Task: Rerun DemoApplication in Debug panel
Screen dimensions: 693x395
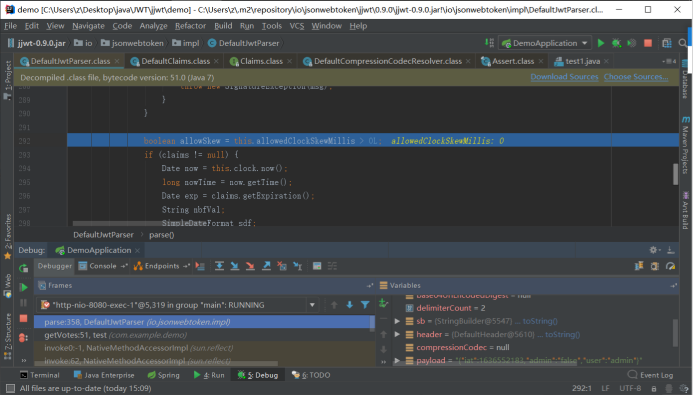Action: pyautogui.click(x=23, y=268)
